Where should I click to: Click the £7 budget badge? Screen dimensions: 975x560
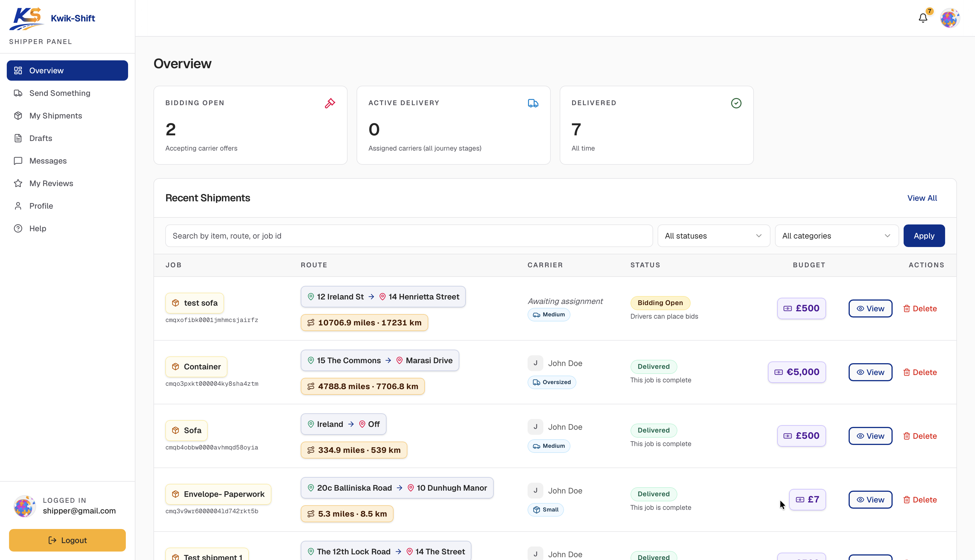pyautogui.click(x=807, y=500)
